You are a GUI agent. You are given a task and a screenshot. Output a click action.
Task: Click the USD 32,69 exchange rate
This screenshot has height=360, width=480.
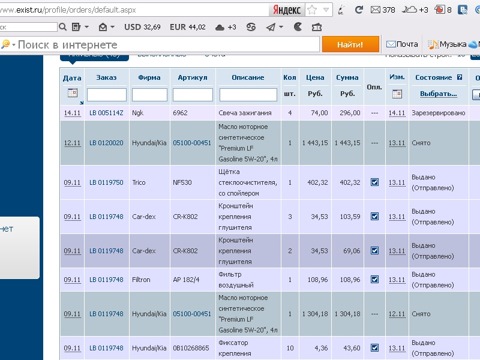(x=142, y=27)
